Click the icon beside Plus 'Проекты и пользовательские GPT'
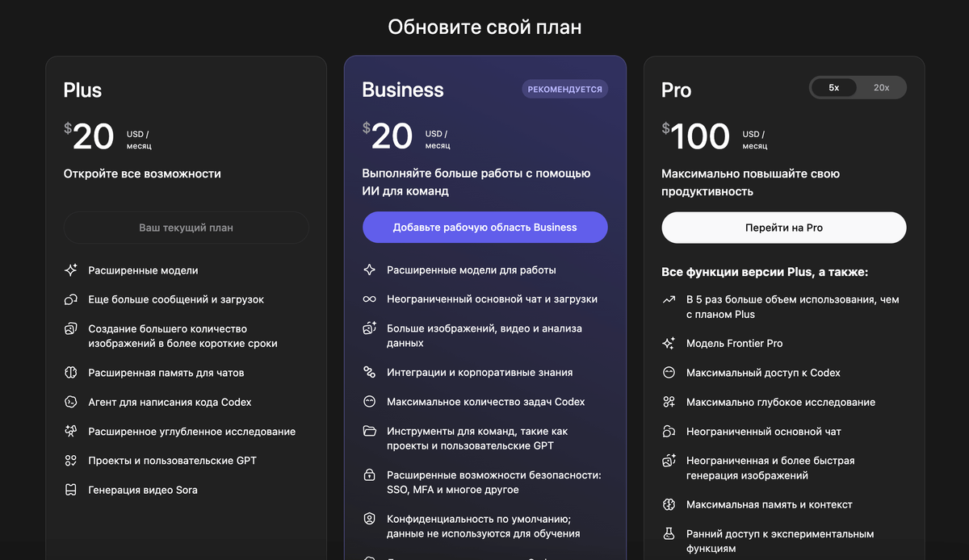Screen dimensions: 969x560 click(x=71, y=461)
